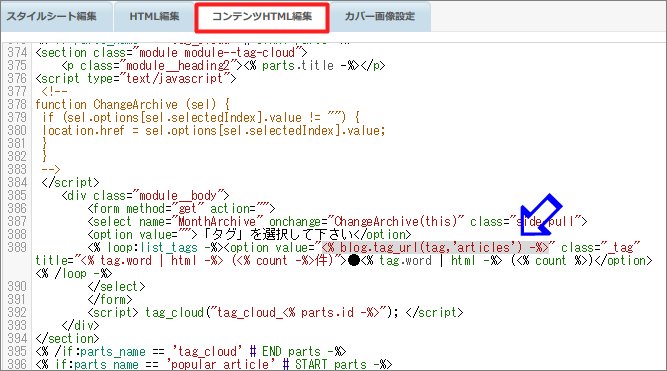Click the if sel.options selectedIndex condition line

pos(201,117)
